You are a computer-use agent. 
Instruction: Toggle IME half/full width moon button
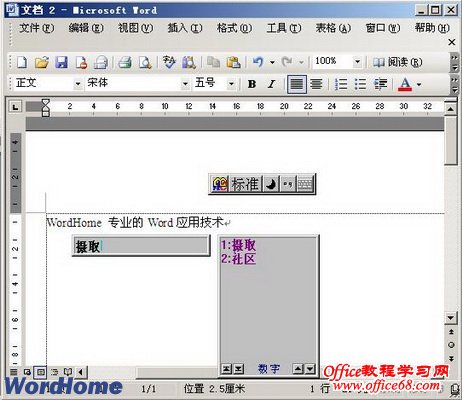271,184
